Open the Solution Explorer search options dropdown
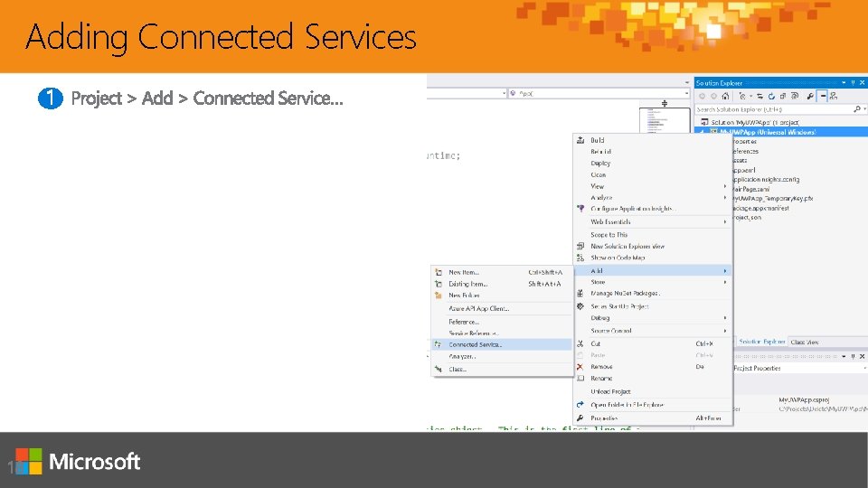 pyautogui.click(x=863, y=109)
